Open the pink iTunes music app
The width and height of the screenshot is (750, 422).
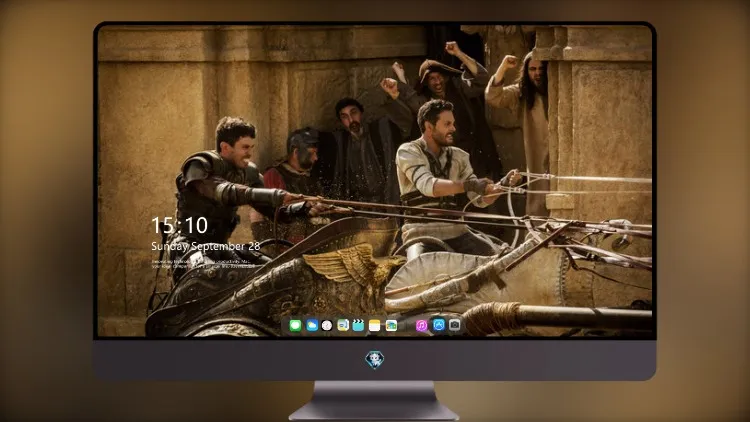pos(421,325)
